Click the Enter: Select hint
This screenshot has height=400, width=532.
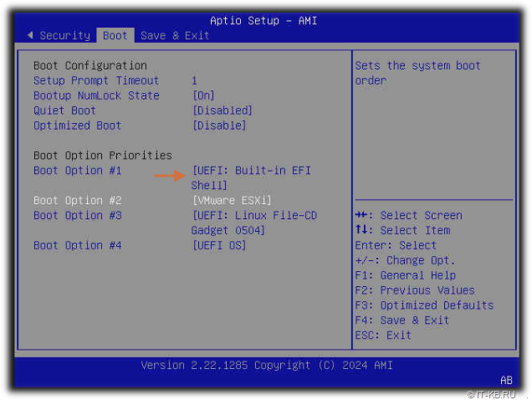(x=396, y=245)
